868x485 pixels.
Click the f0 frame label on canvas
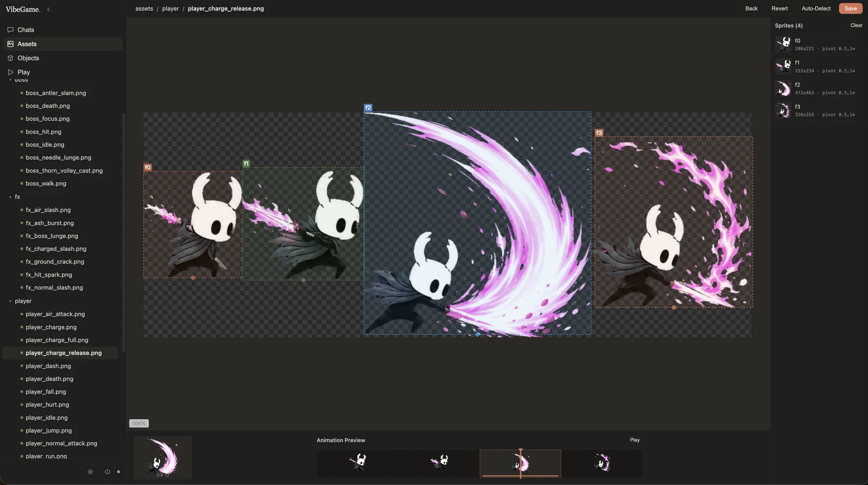(148, 167)
